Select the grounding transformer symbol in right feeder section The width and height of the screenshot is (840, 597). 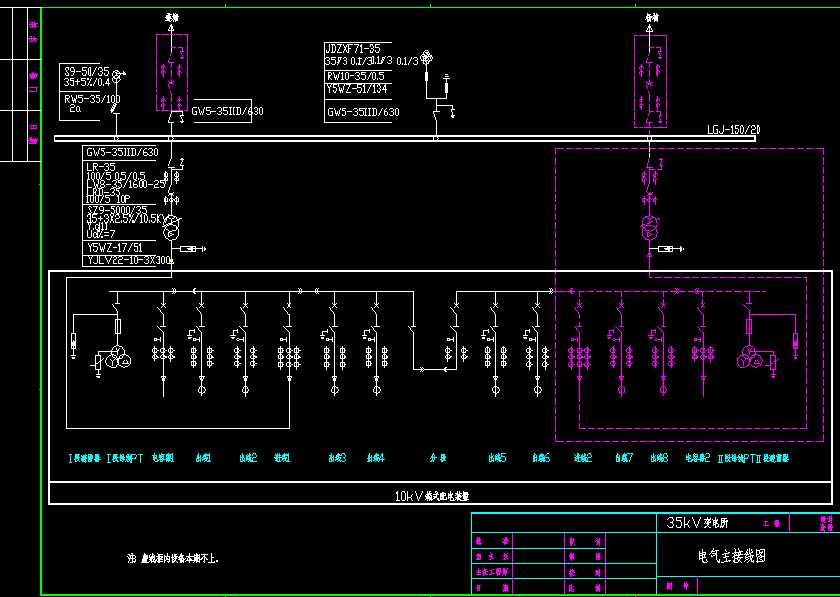coord(750,358)
